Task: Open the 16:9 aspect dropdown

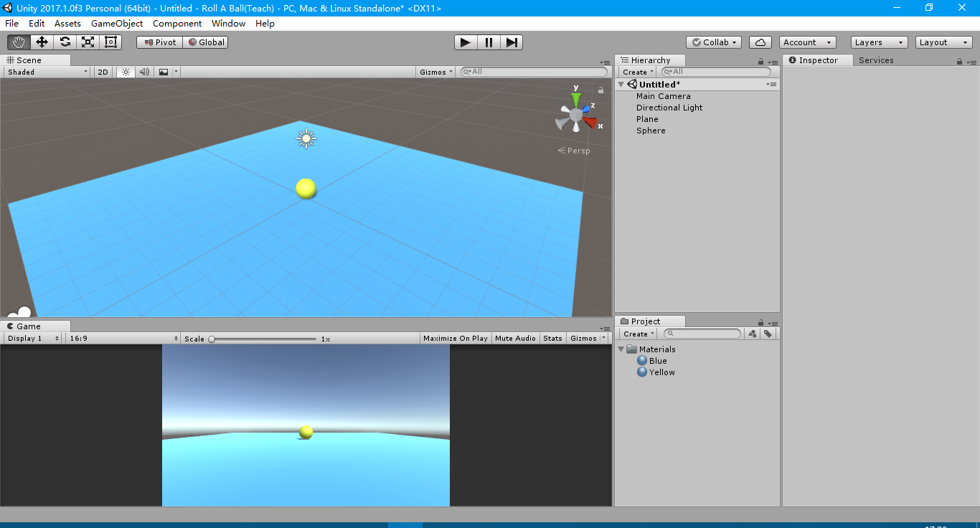Action: point(123,338)
